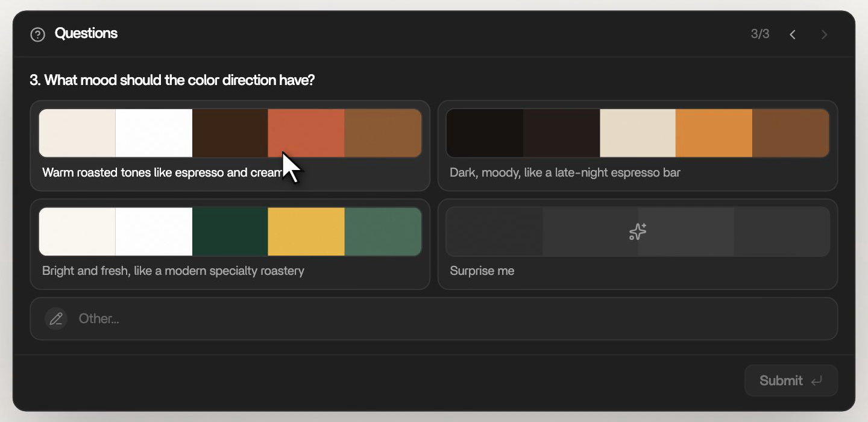This screenshot has height=422, width=868.
Task: Click the sage green swatch in fresh palette
Action: [x=383, y=231]
